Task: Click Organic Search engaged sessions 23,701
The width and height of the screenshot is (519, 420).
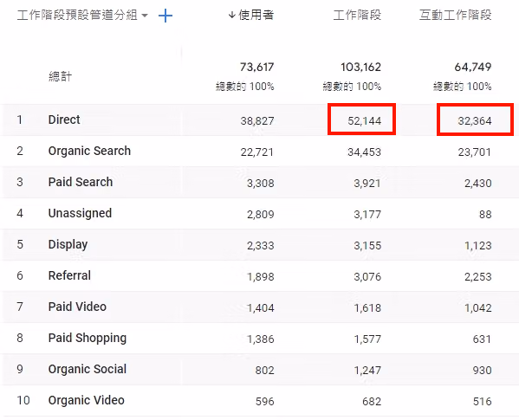Action: [475, 152]
